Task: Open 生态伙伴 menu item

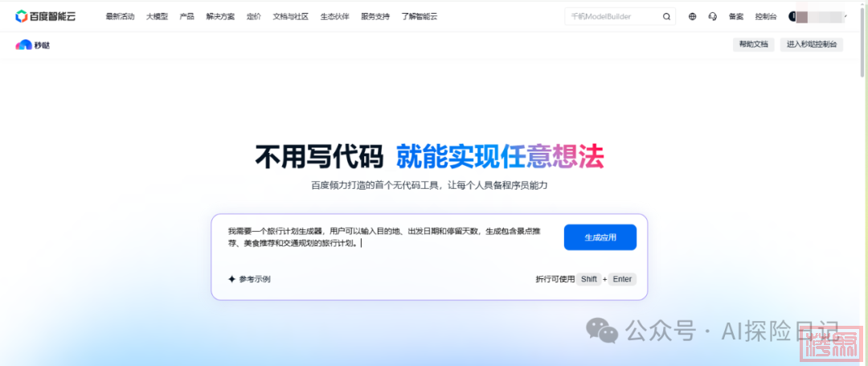Action: (x=335, y=17)
